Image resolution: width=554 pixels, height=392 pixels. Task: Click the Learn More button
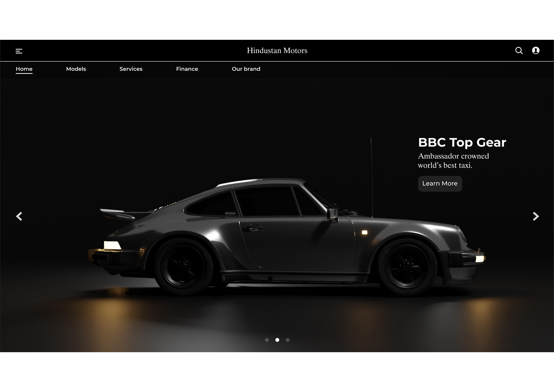click(440, 184)
